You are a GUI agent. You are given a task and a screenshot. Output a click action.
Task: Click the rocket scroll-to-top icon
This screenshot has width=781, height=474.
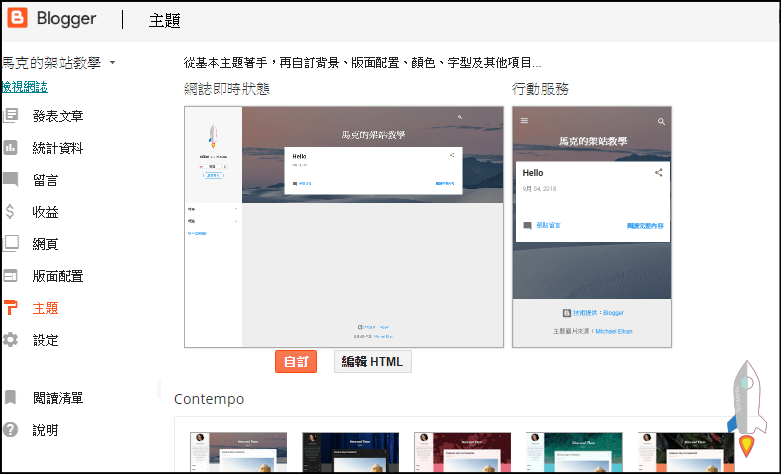(x=746, y=408)
